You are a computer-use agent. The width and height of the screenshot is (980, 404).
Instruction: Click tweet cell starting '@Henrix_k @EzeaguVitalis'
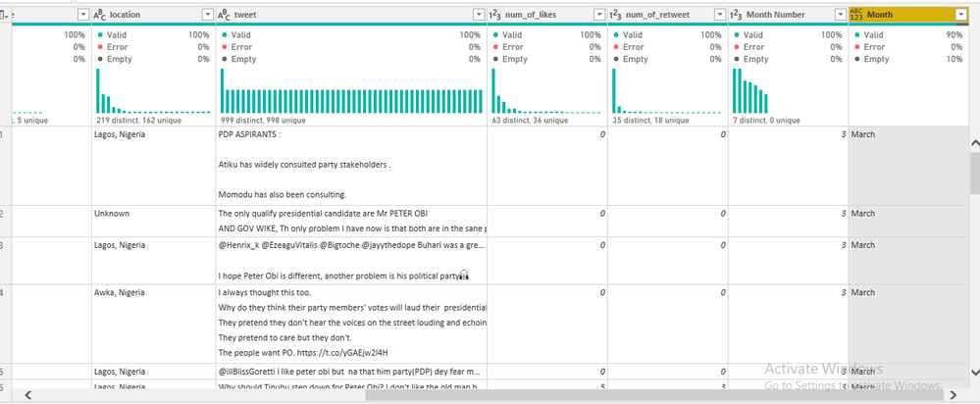click(x=351, y=261)
